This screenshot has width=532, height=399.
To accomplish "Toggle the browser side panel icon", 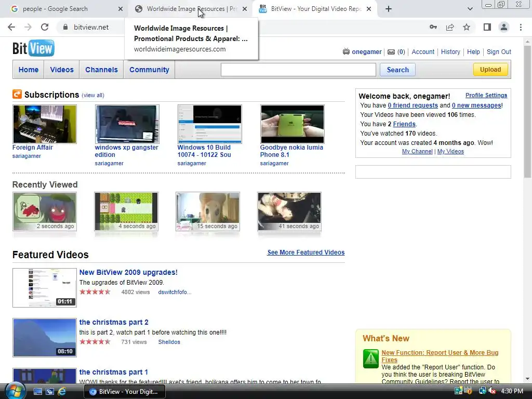I will 487,27.
